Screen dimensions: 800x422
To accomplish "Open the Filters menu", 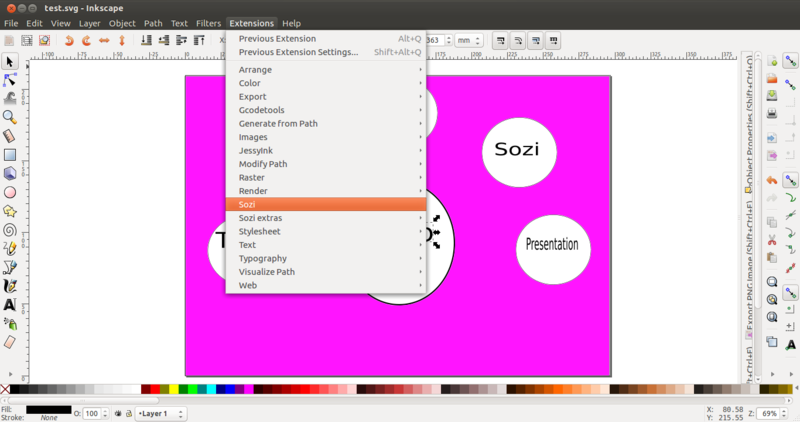I will [x=208, y=23].
